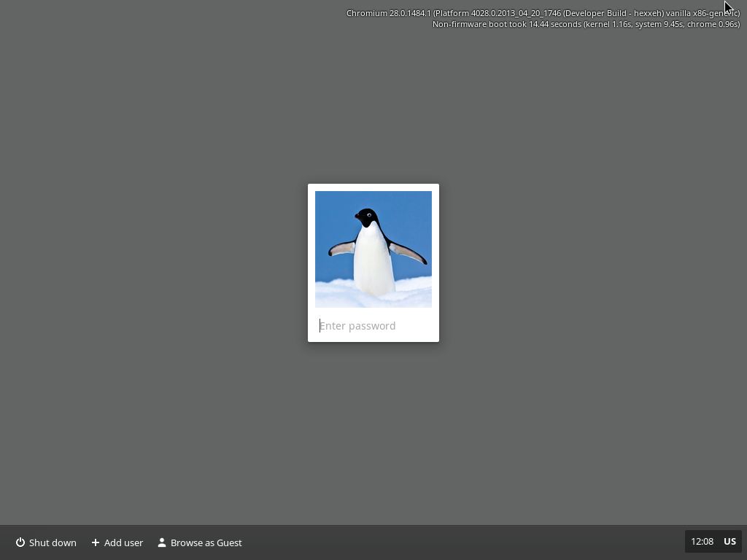
Task: Click the power icon beside Shut down
Action: coord(20,542)
